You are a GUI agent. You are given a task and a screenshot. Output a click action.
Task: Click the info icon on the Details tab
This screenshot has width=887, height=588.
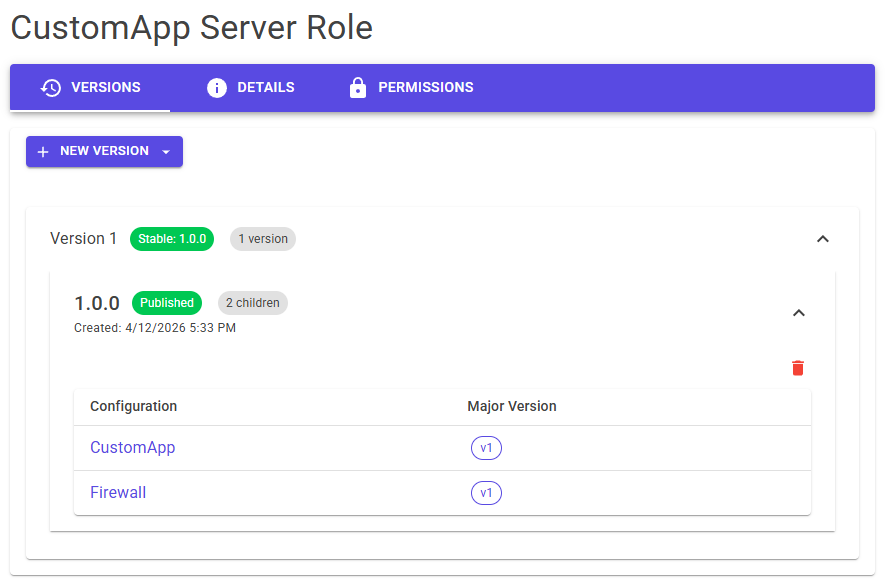coord(217,87)
